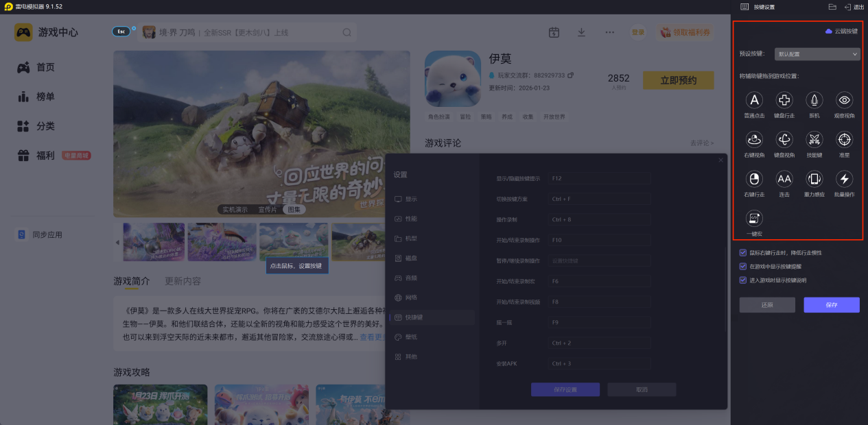Open 其他 tab in settings dialog
The image size is (868, 425).
point(432,357)
